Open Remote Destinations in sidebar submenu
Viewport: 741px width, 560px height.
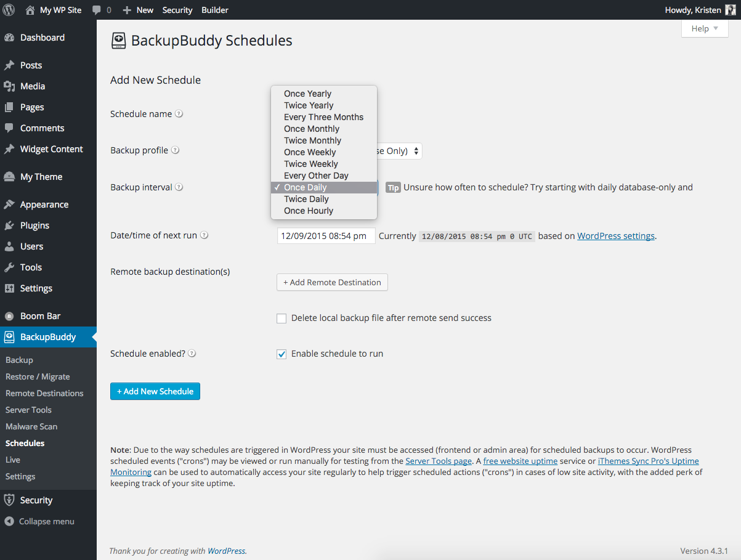(x=44, y=393)
